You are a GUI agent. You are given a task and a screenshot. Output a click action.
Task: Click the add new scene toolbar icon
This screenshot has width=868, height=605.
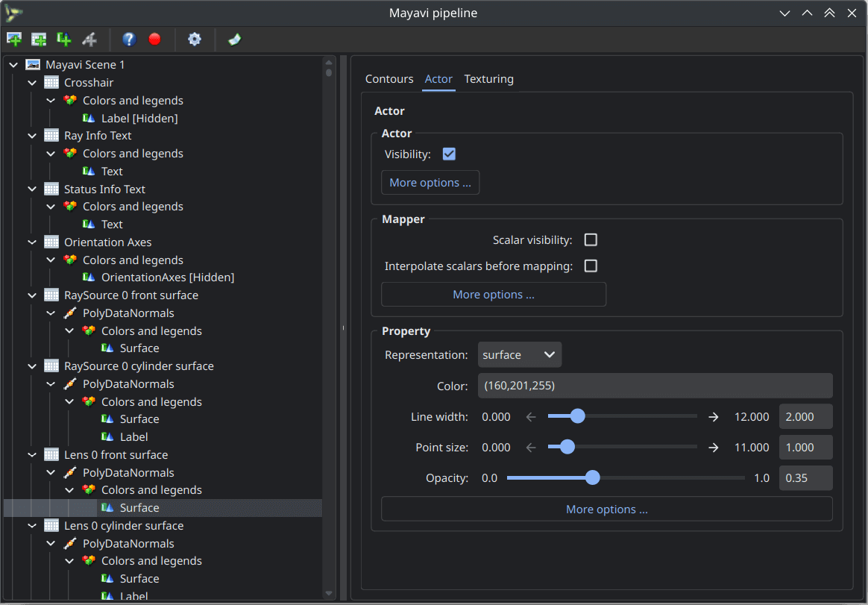[14, 40]
